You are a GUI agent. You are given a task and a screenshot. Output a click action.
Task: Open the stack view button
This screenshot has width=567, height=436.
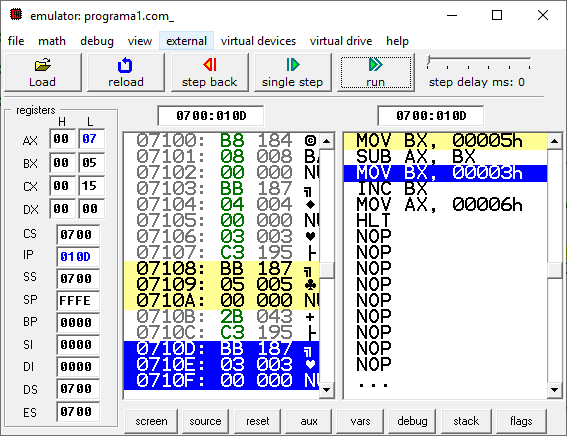(x=466, y=421)
